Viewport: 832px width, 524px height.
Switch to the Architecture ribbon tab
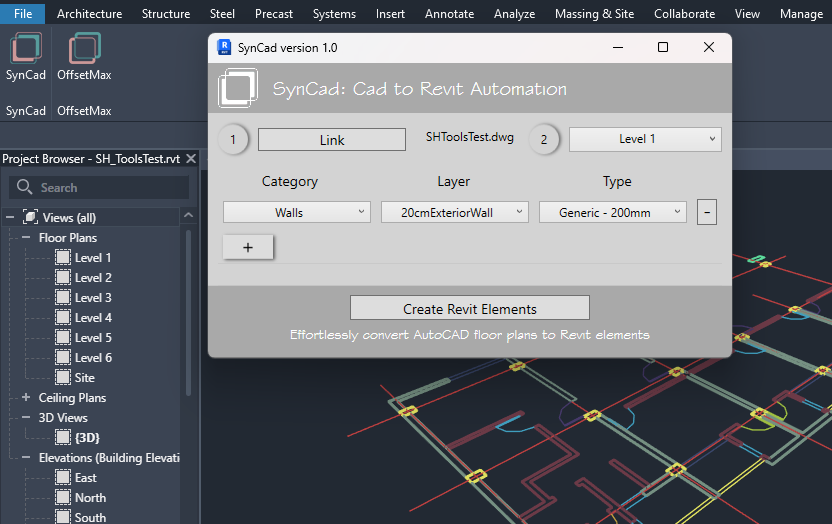pos(89,14)
